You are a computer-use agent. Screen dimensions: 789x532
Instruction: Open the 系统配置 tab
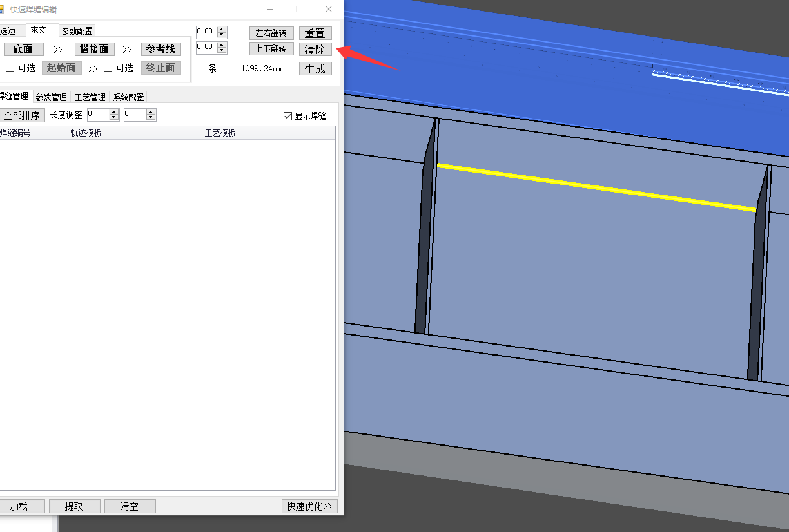(x=128, y=97)
